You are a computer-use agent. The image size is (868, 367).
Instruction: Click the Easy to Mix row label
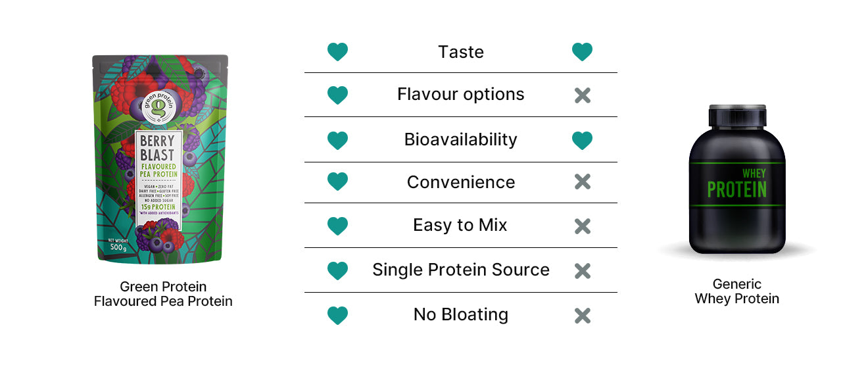(460, 226)
